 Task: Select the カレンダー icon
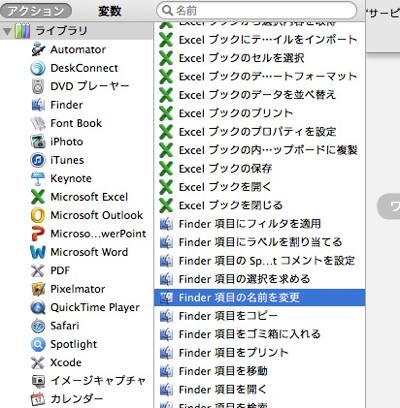coord(38,399)
